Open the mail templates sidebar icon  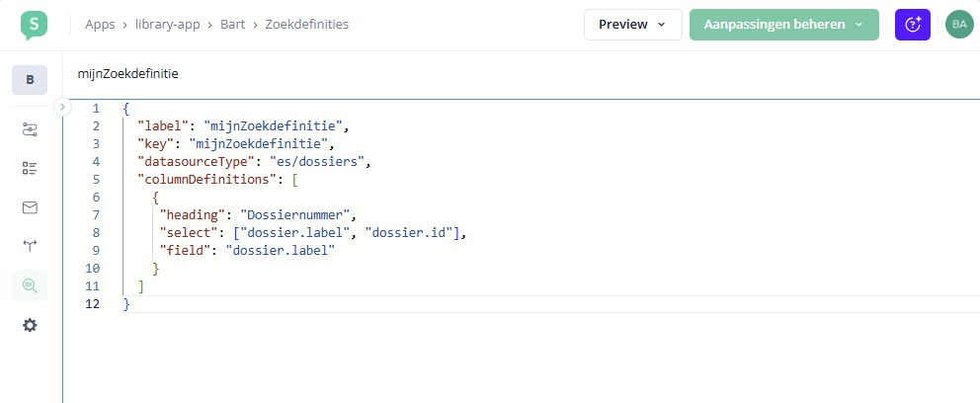tap(30, 207)
